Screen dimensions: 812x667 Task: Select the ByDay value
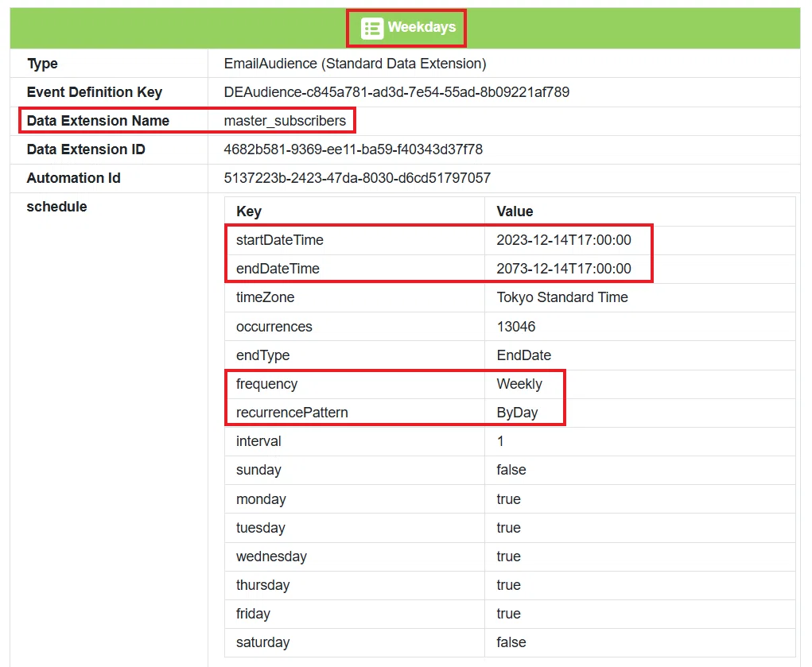517,413
